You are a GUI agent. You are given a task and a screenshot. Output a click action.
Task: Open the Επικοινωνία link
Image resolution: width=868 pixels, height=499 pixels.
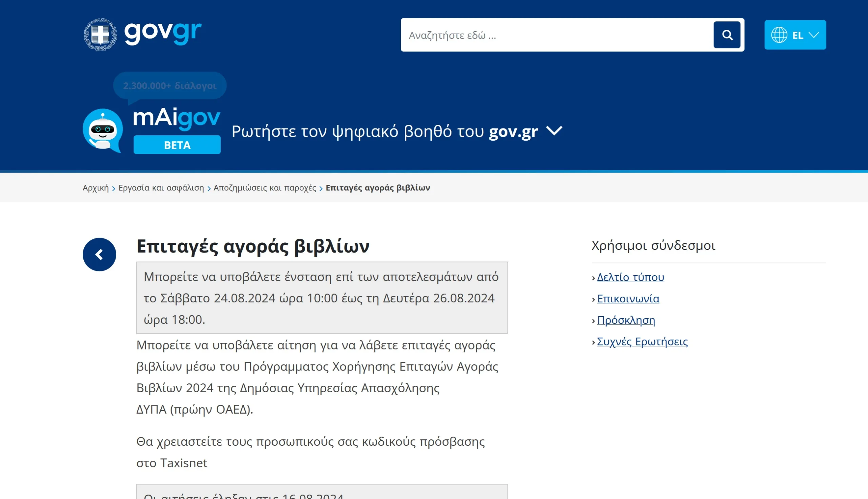pyautogui.click(x=628, y=299)
